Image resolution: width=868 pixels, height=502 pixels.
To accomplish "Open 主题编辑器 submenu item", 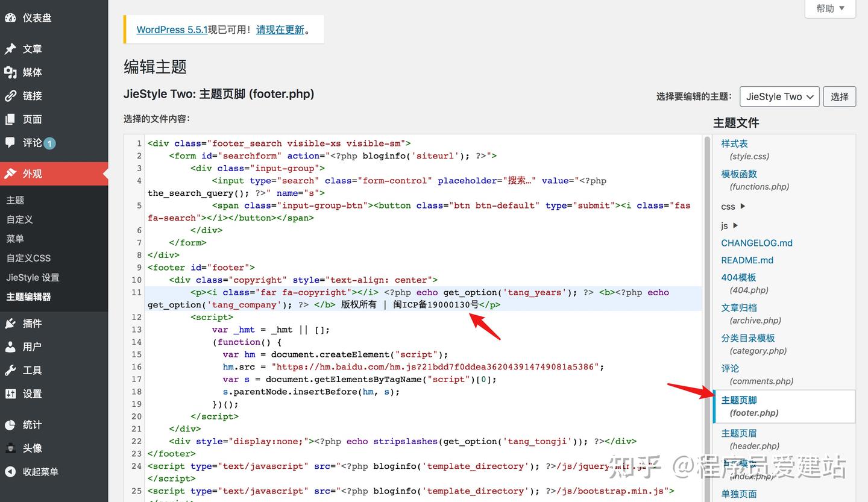I will [28, 296].
